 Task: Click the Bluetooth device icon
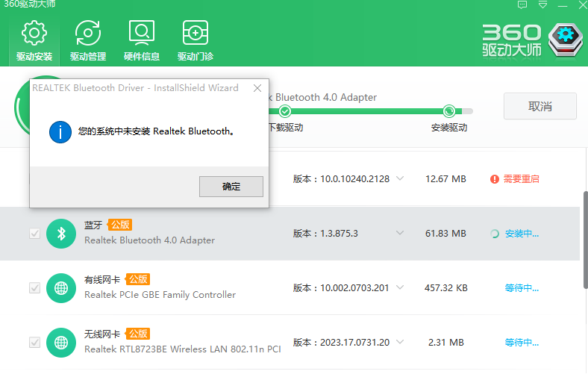(61, 234)
